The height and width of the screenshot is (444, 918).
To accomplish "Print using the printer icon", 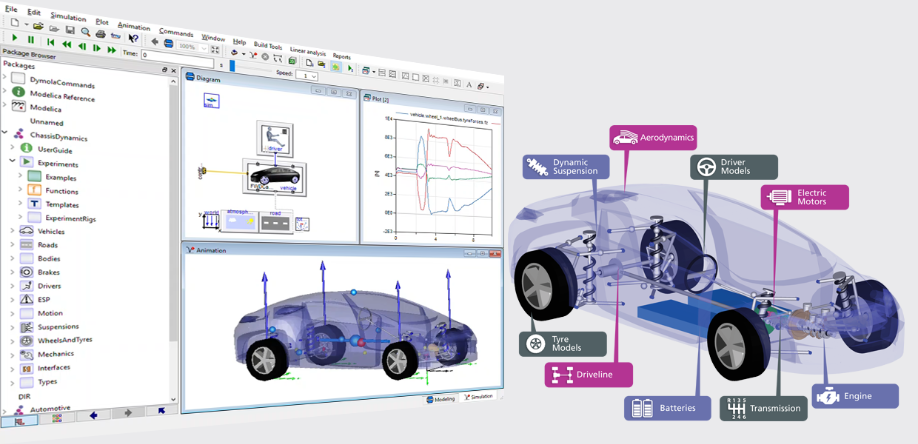I will click(100, 34).
